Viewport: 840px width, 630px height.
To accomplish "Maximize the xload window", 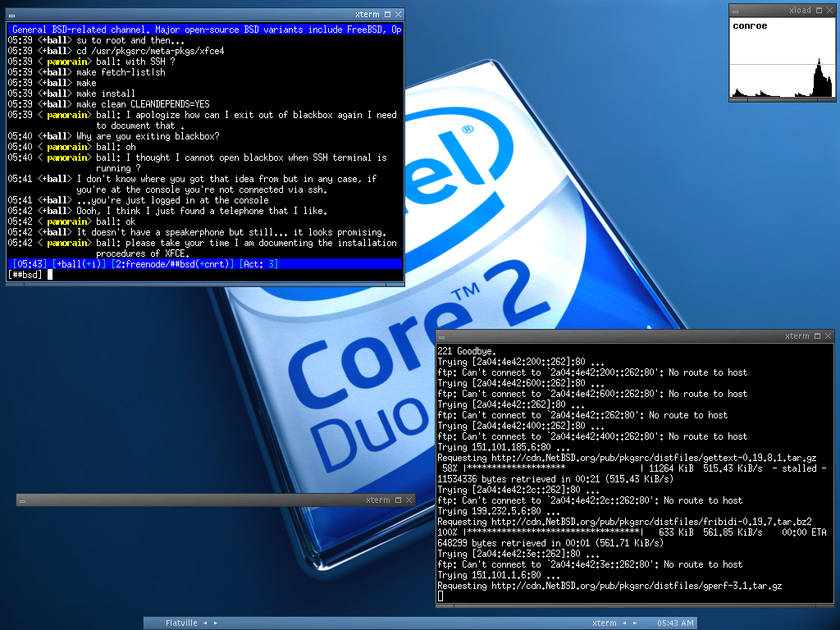I will pos(819,10).
